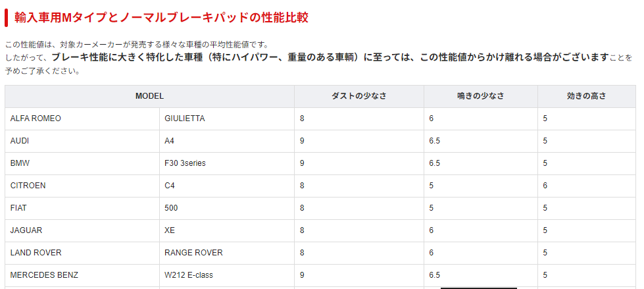Viewport: 644px width, 289px height.
Task: Select the GIULIETTA model cell
Action: [185, 118]
